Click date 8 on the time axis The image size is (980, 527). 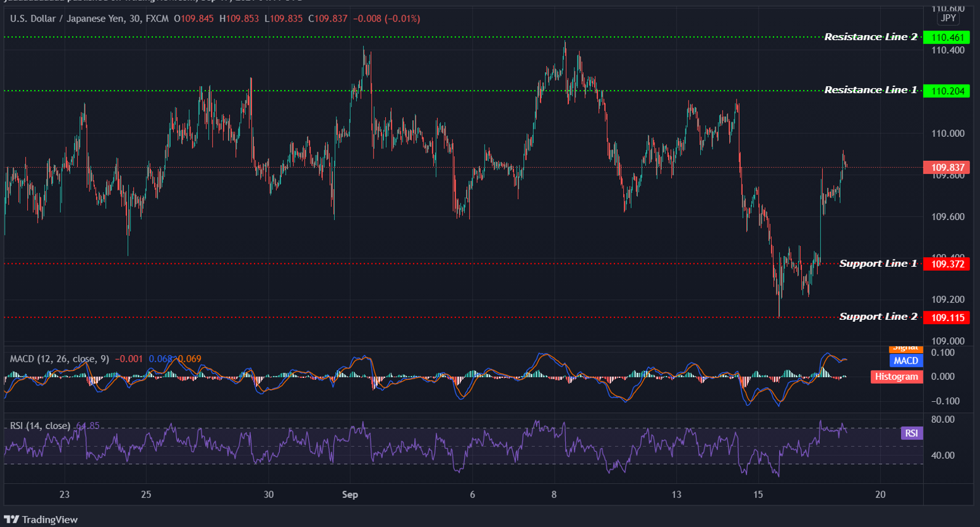(554, 494)
